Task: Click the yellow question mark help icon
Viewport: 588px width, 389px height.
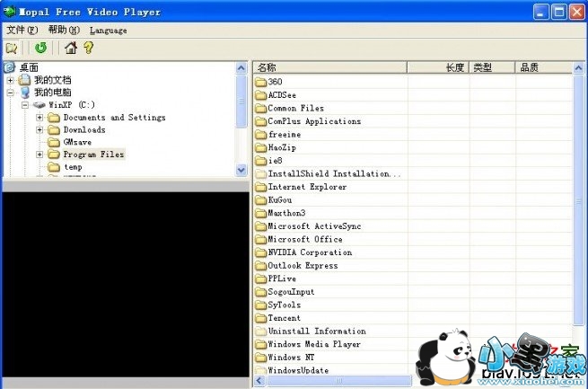Action: click(89, 48)
